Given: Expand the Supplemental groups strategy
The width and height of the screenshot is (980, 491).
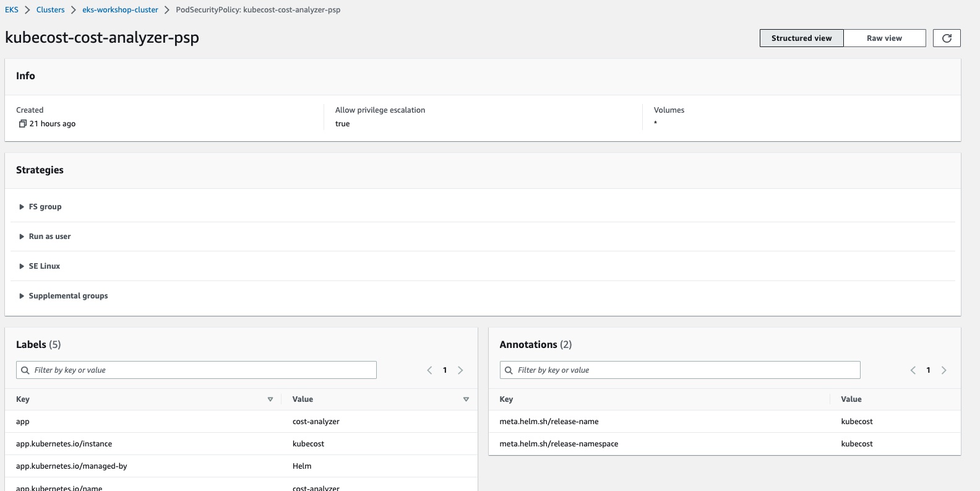Looking at the screenshot, I should [x=63, y=296].
